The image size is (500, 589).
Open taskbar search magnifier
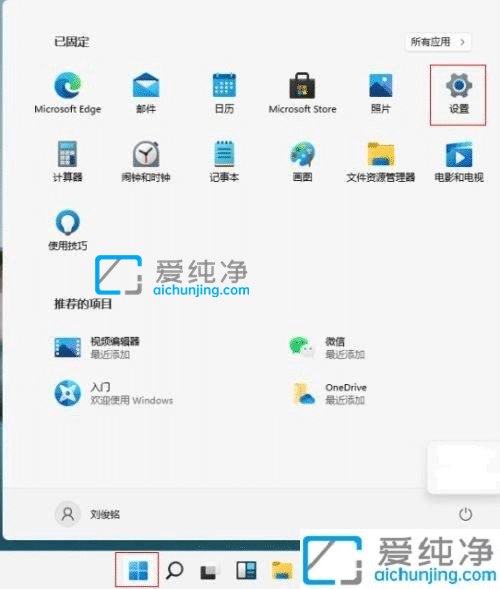click(174, 570)
